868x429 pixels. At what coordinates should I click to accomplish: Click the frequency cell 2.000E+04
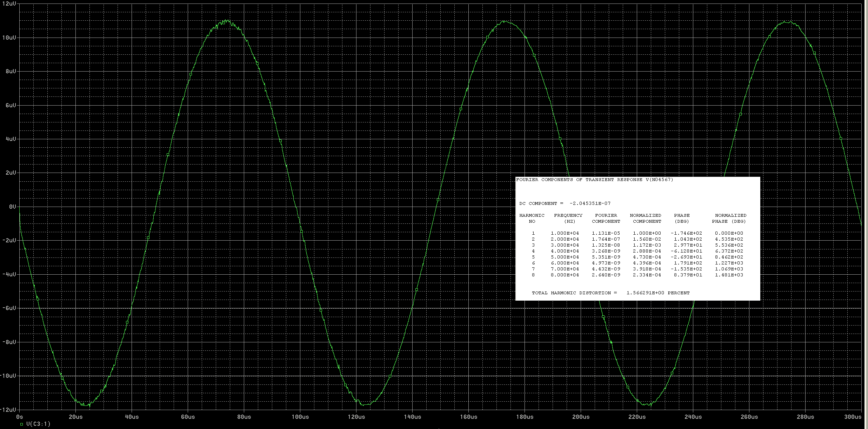(565, 239)
